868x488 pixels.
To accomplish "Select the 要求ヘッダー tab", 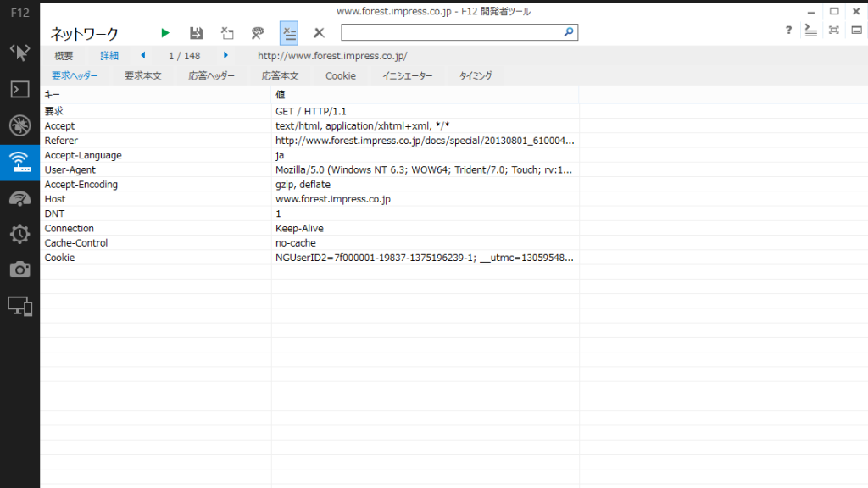I will (75, 75).
